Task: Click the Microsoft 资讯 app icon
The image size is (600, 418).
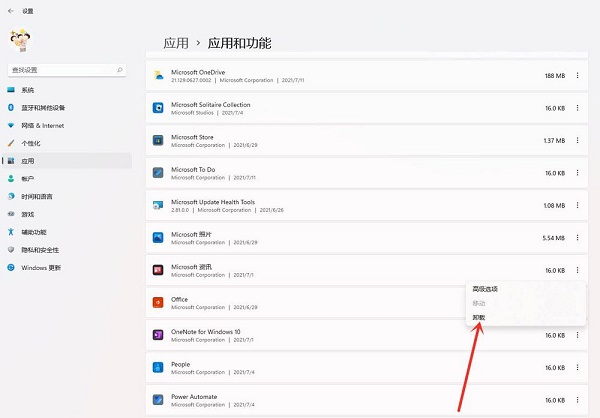Action: click(158, 270)
